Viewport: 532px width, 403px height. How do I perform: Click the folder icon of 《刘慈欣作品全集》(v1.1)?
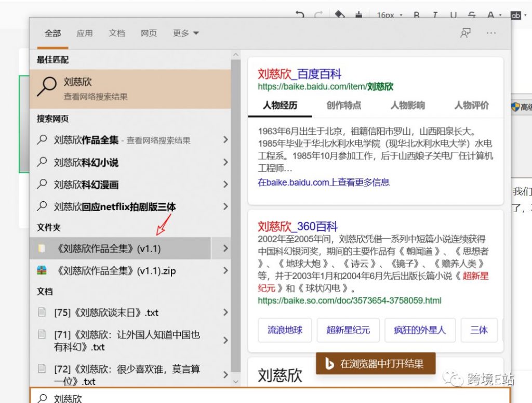pyautogui.click(x=42, y=248)
